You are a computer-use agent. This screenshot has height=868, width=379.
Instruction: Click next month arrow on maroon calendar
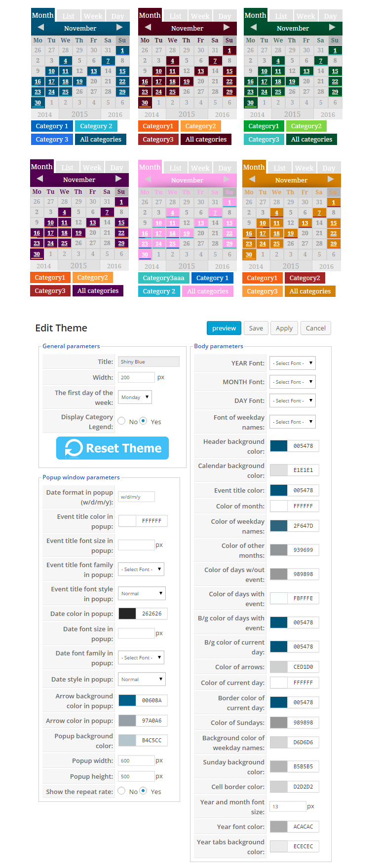(227, 28)
